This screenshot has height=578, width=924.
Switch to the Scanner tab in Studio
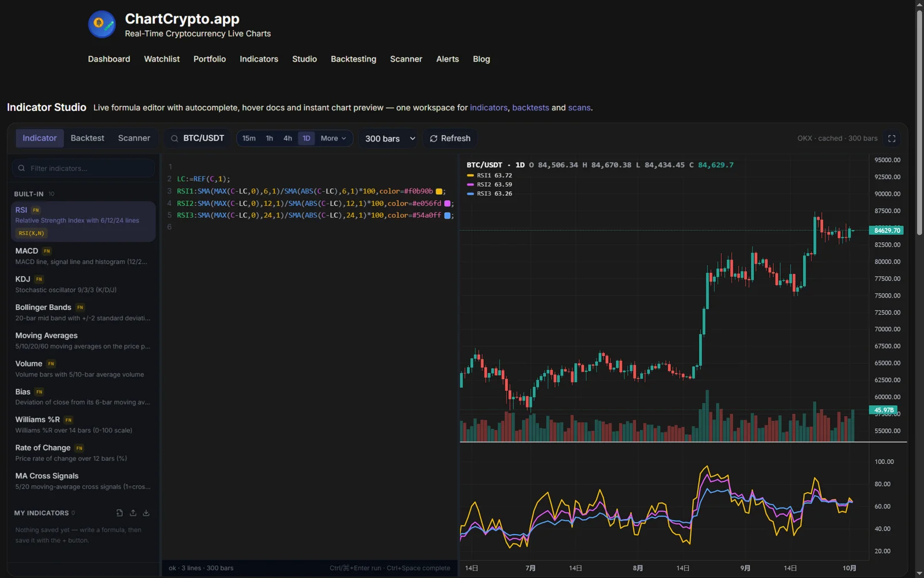134,138
